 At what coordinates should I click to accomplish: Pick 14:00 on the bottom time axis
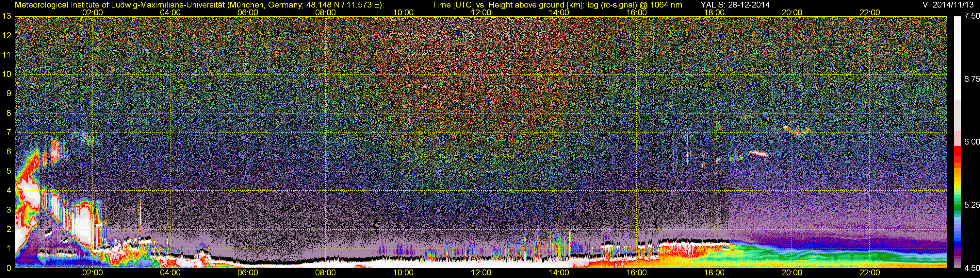tap(559, 273)
